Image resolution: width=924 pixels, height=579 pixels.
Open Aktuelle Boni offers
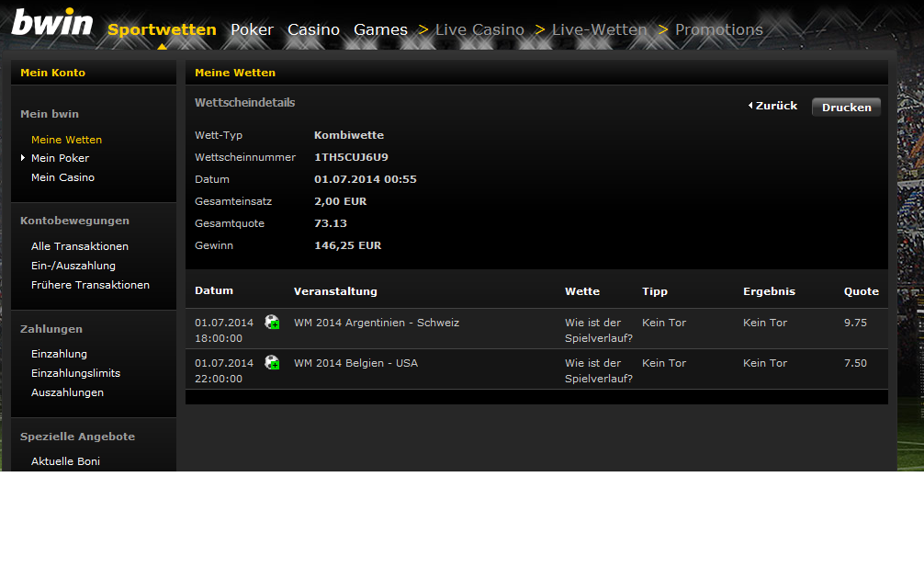pos(65,461)
